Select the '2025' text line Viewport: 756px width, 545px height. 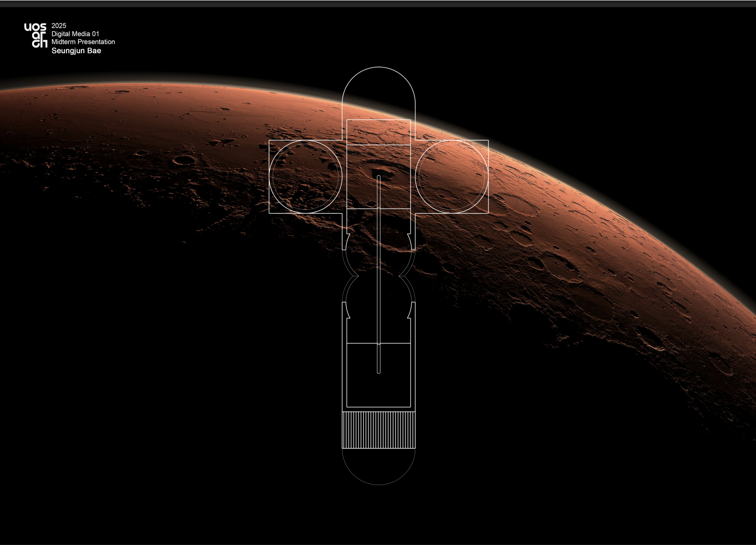tap(59, 26)
